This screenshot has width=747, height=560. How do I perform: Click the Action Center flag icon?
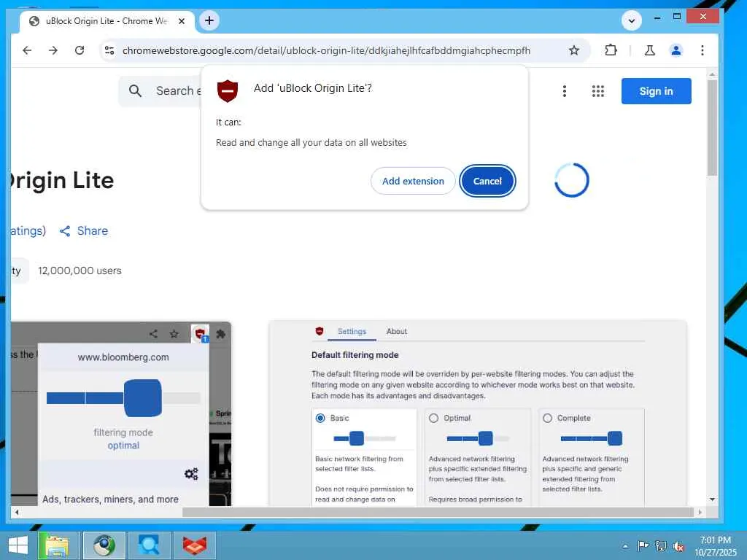tap(643, 545)
